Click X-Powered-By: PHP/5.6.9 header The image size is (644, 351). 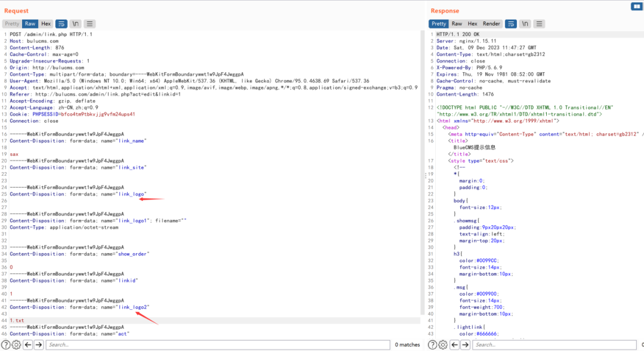point(469,68)
